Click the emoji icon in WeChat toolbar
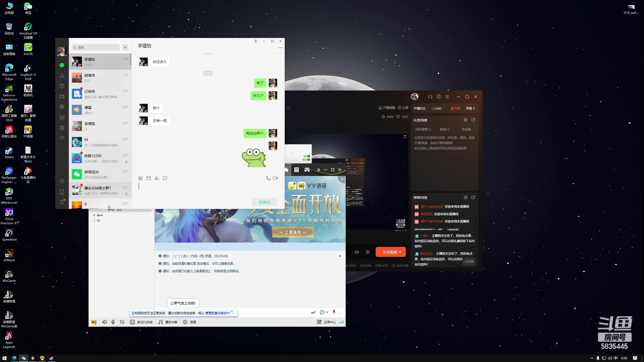644x362 pixels. (140, 178)
